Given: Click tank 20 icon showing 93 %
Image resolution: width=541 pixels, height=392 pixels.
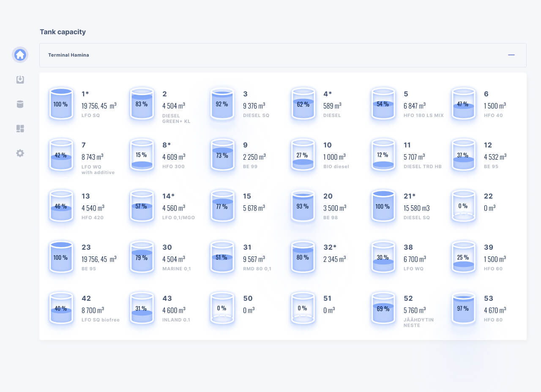Looking at the screenshot, I should point(303,206).
